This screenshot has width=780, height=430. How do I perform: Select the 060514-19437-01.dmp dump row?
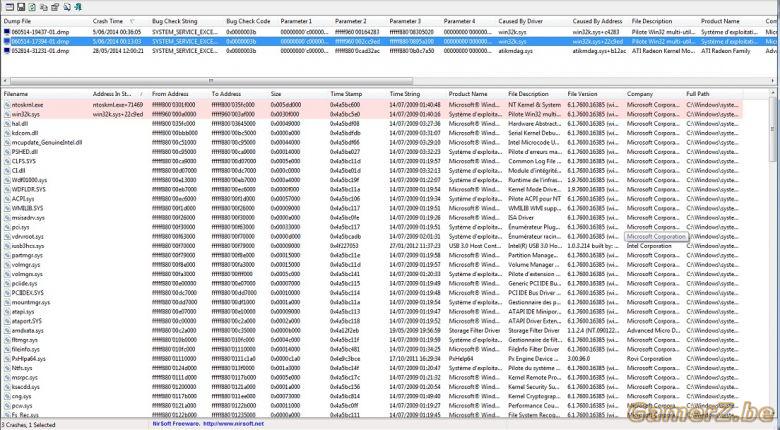[390, 32]
